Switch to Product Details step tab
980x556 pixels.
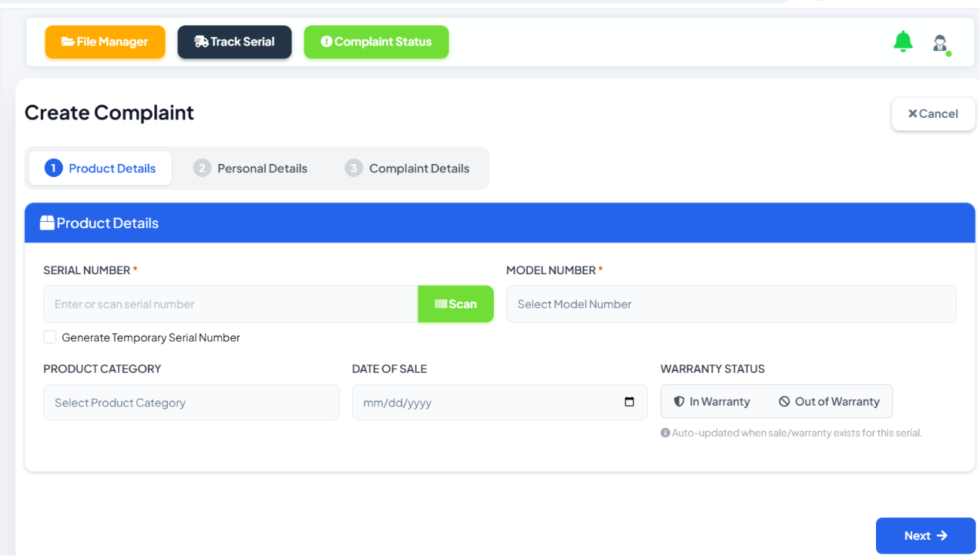[x=100, y=168]
